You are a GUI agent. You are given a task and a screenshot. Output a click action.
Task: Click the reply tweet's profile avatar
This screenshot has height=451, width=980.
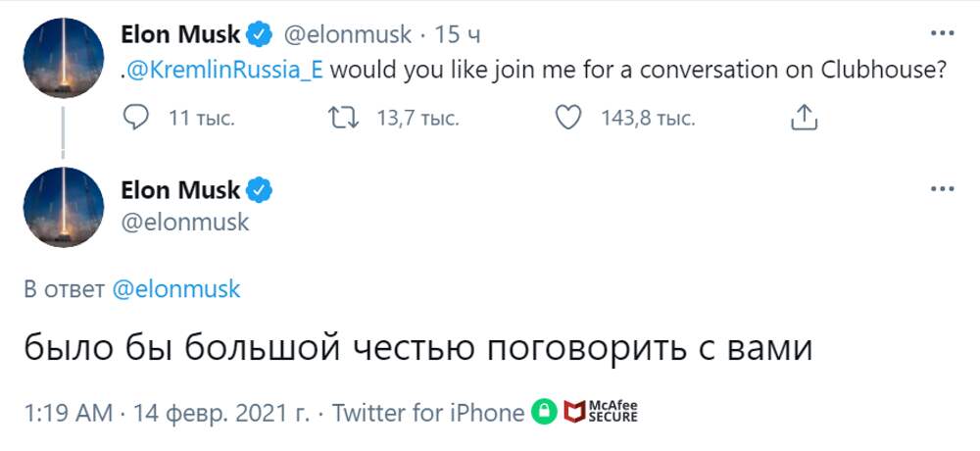coord(64,207)
